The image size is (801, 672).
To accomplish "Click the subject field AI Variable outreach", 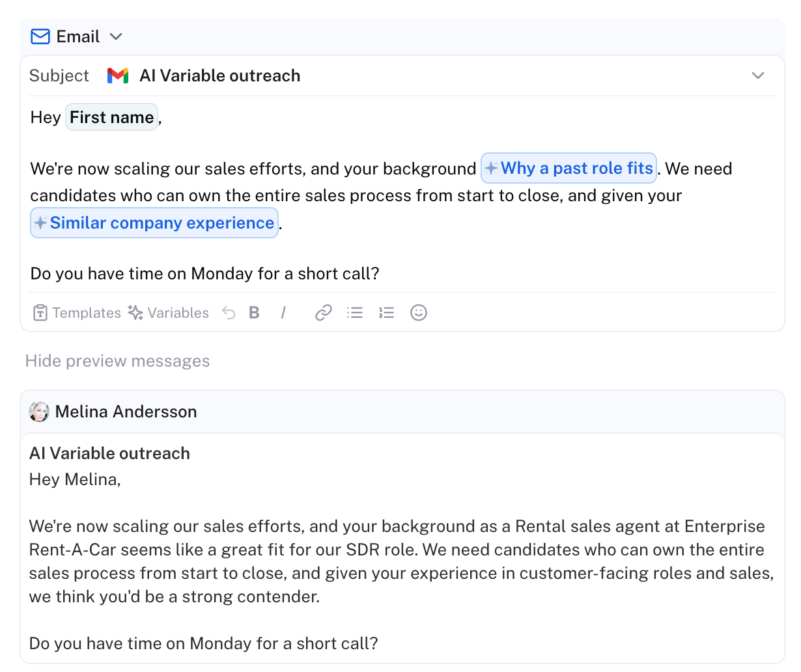I will tap(220, 76).
